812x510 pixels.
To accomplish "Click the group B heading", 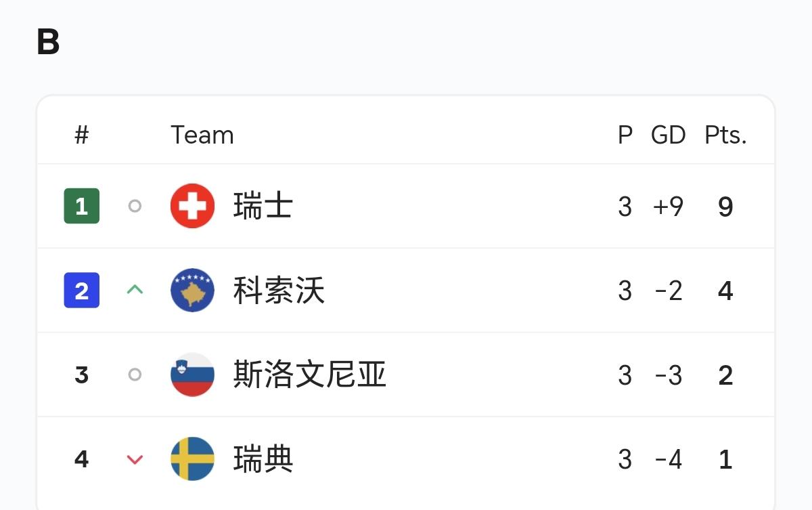I will [48, 43].
